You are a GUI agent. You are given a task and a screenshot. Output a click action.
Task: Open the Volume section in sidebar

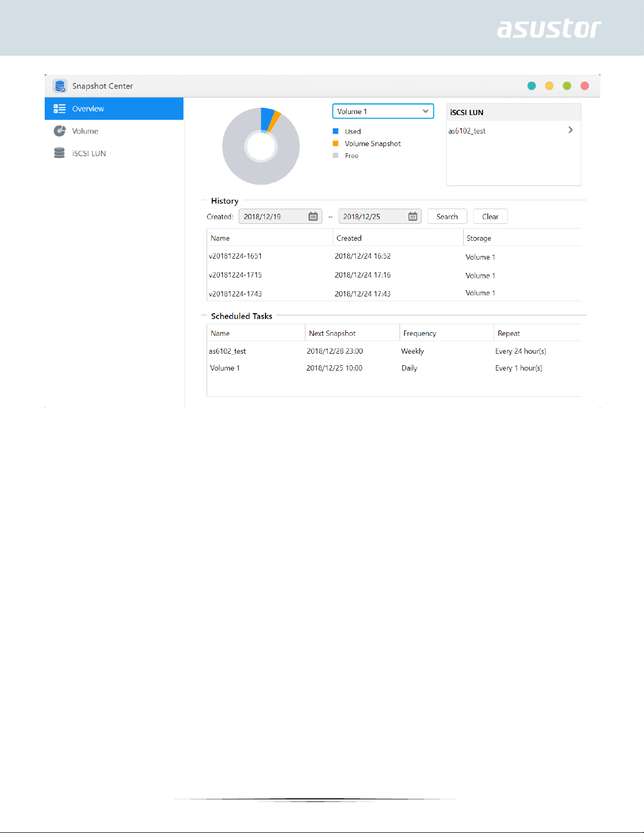click(x=114, y=131)
